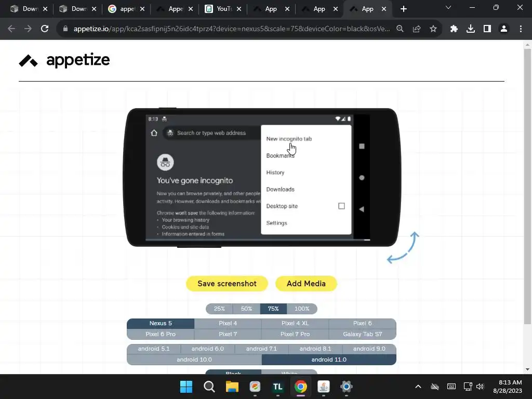
Task: Open Chrome from the taskbar
Action: tap(301, 387)
